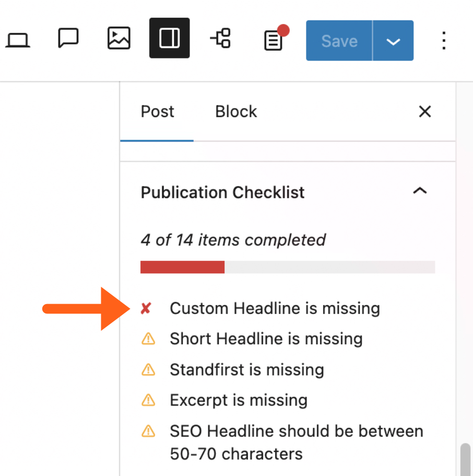This screenshot has width=473, height=476.
Task: Open the three-dot options menu
Action: click(x=443, y=40)
